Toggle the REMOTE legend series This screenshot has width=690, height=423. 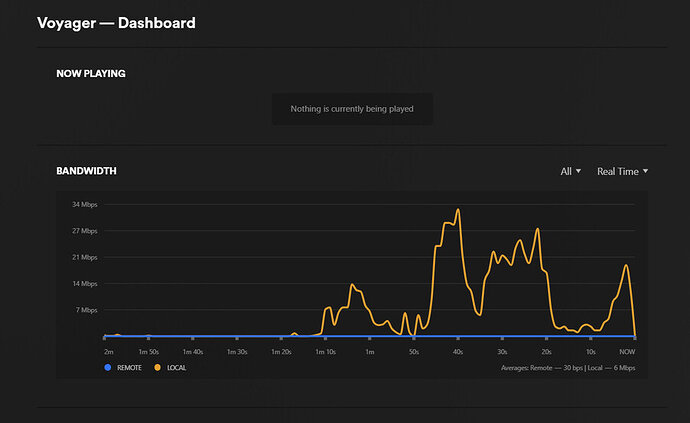(x=123, y=368)
